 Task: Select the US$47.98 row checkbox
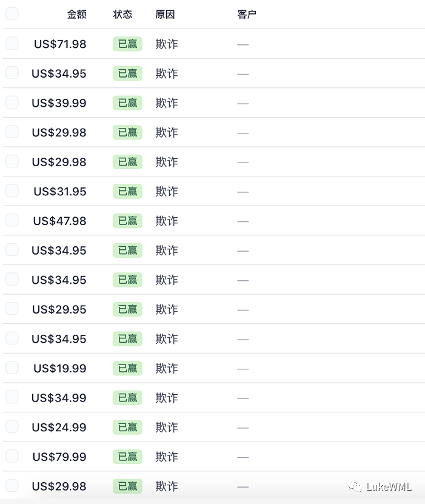pyautogui.click(x=12, y=221)
